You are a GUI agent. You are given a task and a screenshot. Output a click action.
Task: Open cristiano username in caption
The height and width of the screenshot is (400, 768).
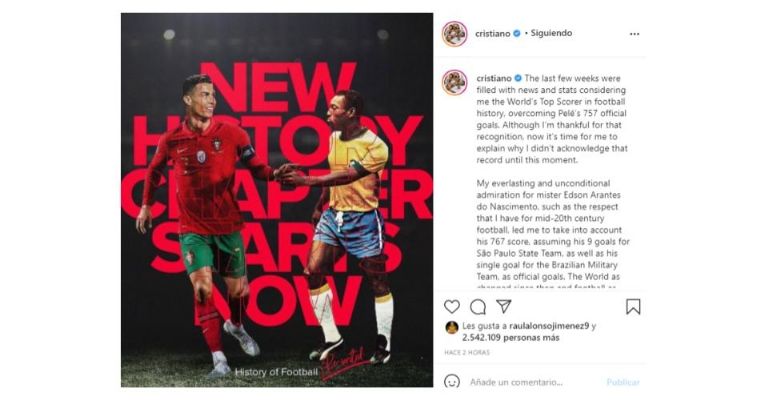coord(494,78)
